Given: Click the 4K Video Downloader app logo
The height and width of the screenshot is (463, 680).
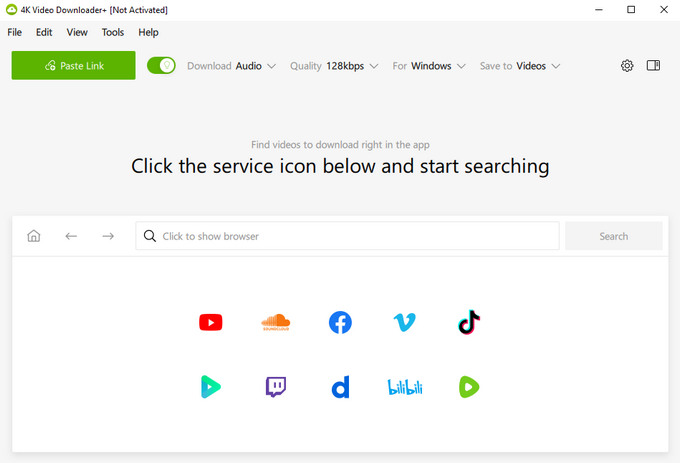Looking at the screenshot, I should tap(11, 10).
